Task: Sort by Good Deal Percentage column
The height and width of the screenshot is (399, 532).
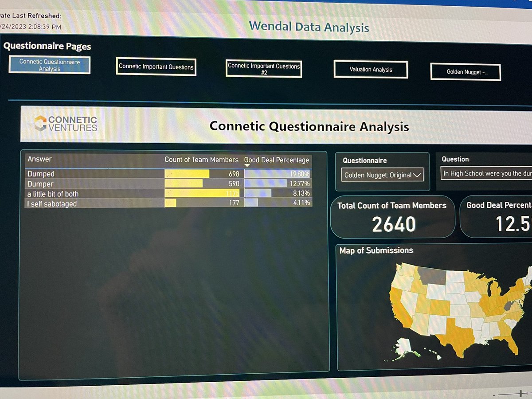Action: coord(277,160)
